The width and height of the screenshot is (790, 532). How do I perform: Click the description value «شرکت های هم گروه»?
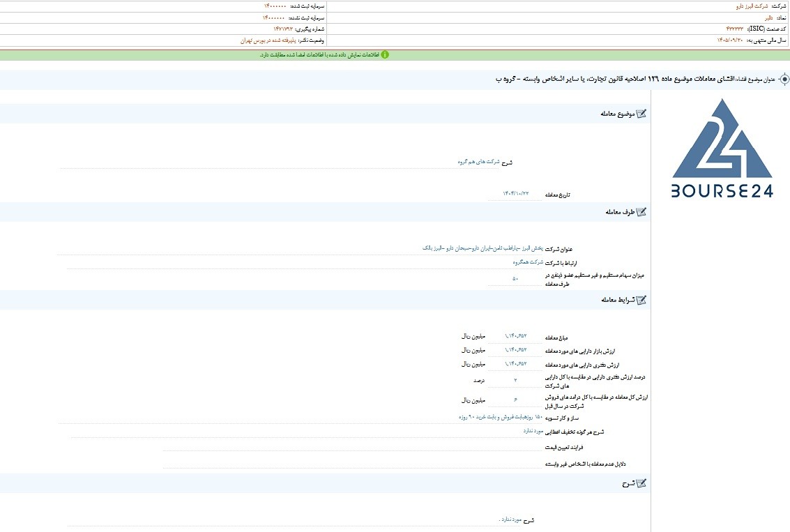click(478, 162)
